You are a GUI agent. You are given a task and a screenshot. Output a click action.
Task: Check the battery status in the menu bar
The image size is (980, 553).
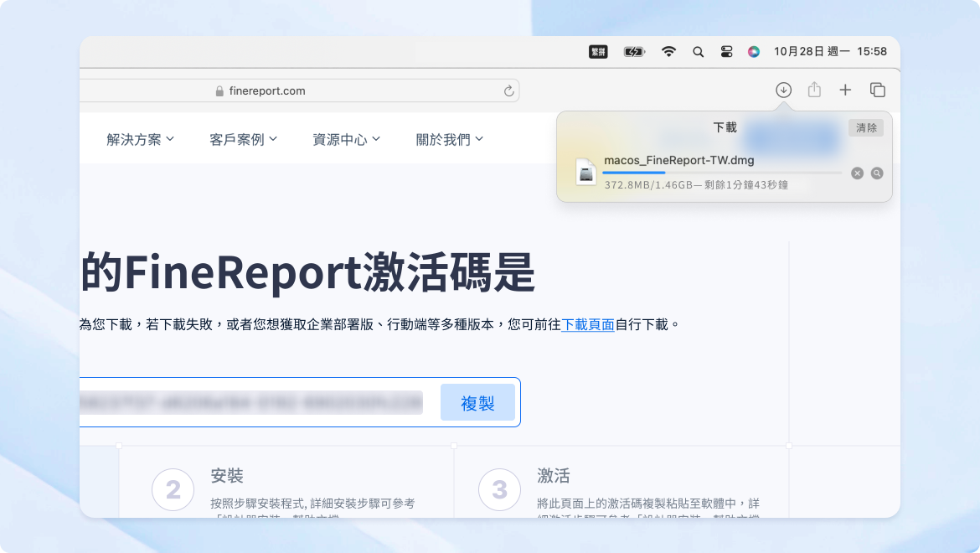[x=634, y=51]
